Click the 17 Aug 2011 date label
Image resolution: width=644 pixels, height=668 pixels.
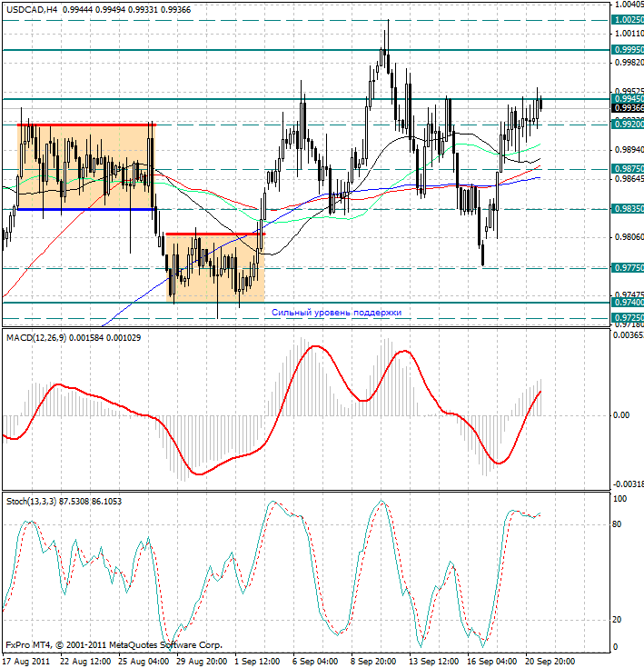pyautogui.click(x=28, y=661)
